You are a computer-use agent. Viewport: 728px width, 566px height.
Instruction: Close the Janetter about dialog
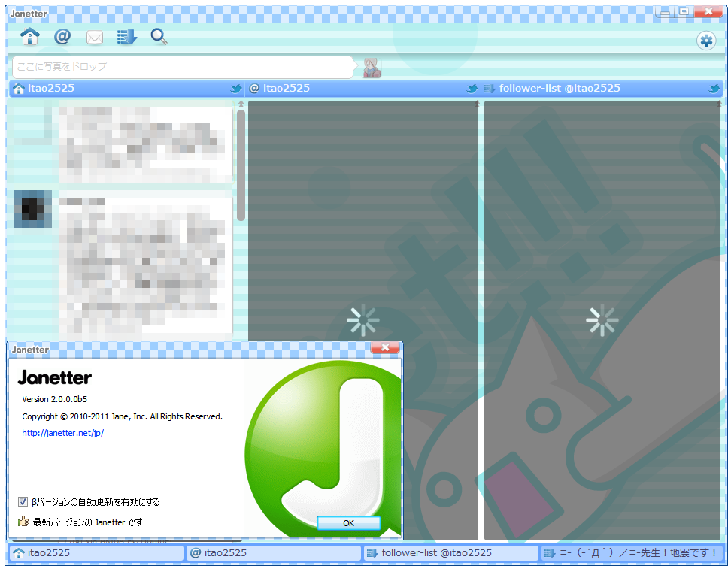[x=385, y=347]
